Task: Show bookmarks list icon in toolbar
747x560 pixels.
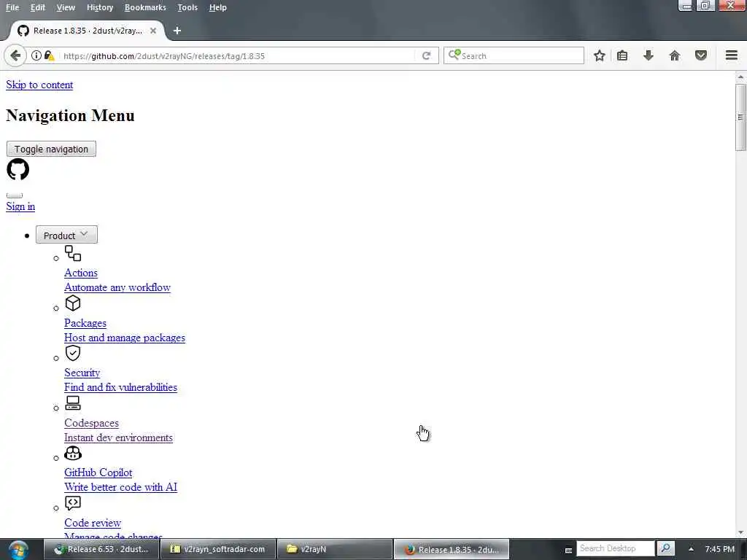Action: [x=622, y=55]
